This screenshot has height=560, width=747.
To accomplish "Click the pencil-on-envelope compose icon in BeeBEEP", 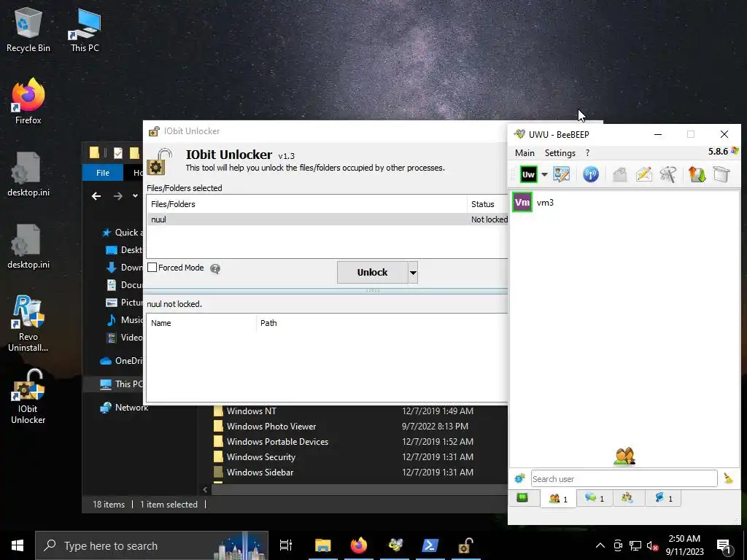I will [643, 174].
